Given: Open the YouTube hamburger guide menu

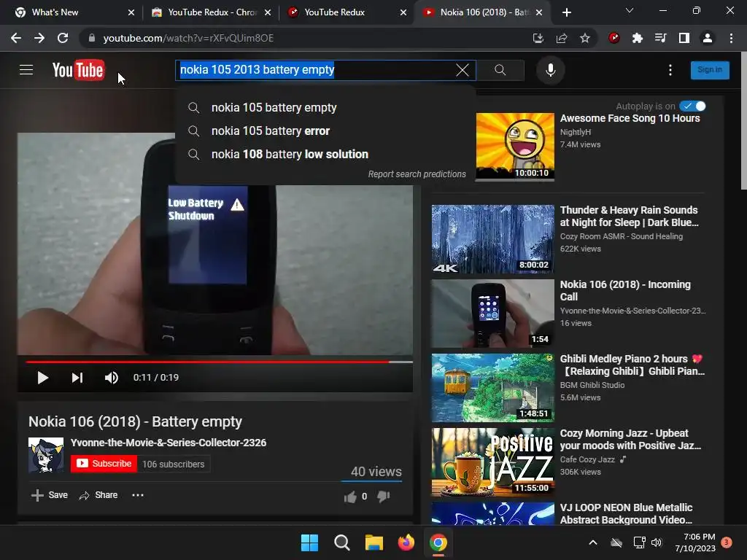Looking at the screenshot, I should point(26,70).
